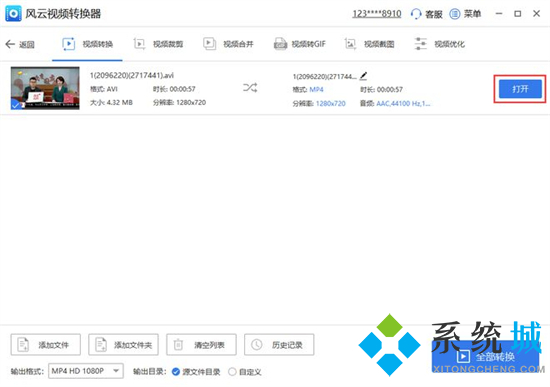Toggle the checkmark on the video thumbnail

point(15,105)
